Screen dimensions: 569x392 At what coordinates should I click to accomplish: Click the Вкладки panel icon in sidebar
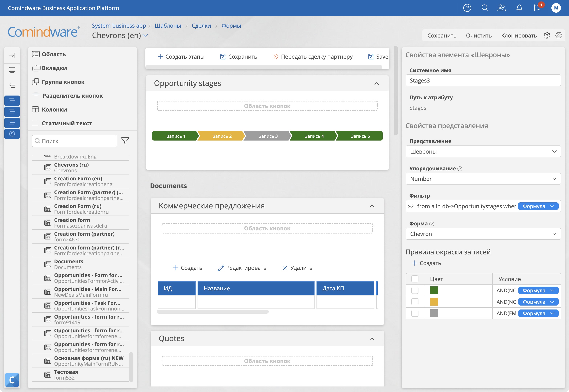click(36, 68)
